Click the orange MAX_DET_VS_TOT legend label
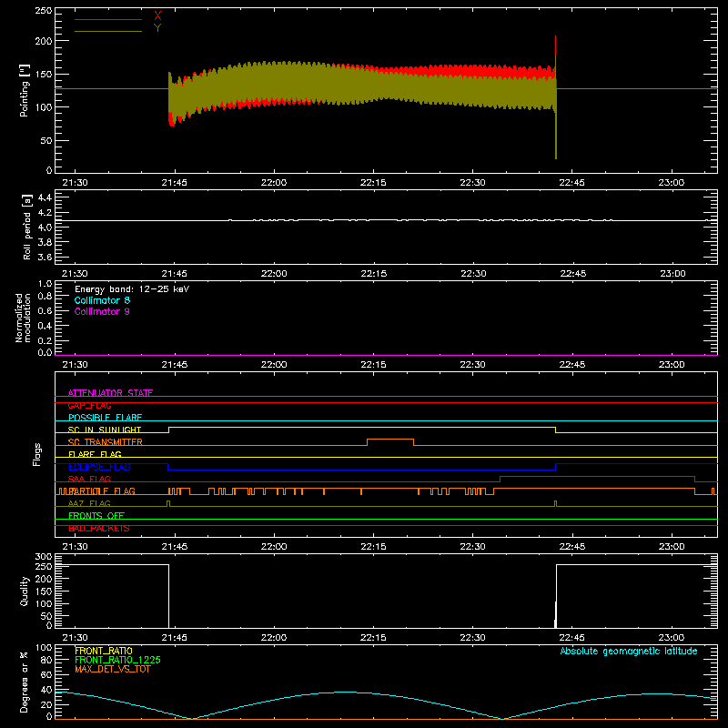Screen dimensions: 728x728 (113, 669)
